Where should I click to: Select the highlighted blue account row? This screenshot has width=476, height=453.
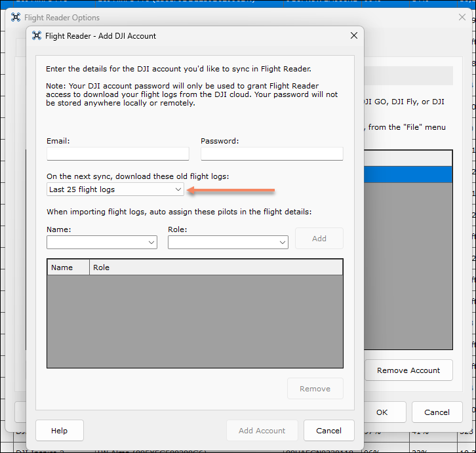coord(408,174)
